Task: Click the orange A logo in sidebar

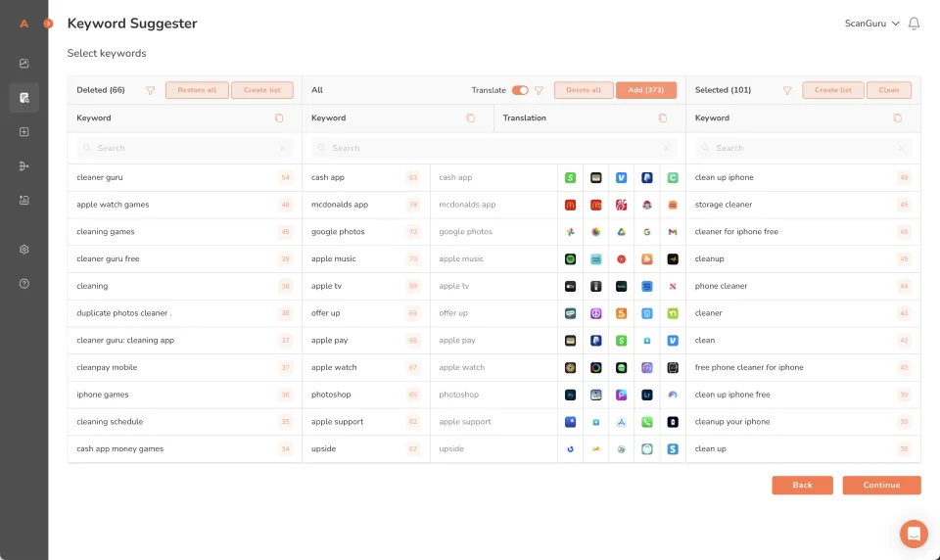Action: [x=23, y=23]
